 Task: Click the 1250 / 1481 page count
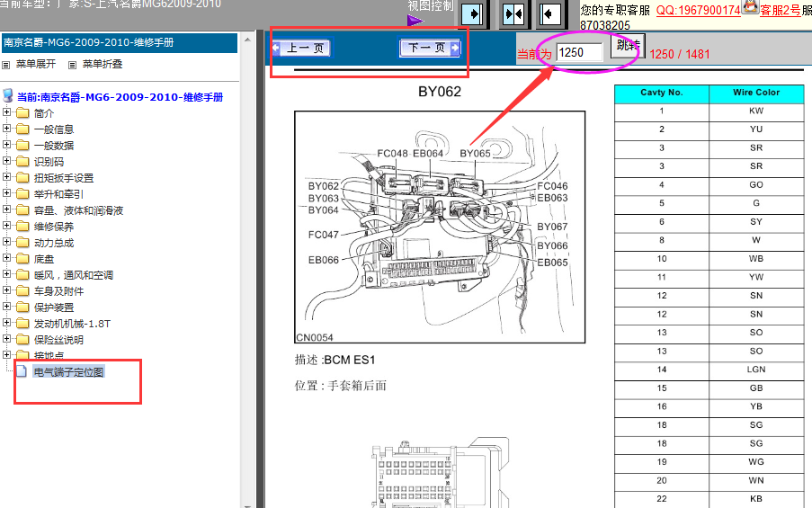(680, 54)
